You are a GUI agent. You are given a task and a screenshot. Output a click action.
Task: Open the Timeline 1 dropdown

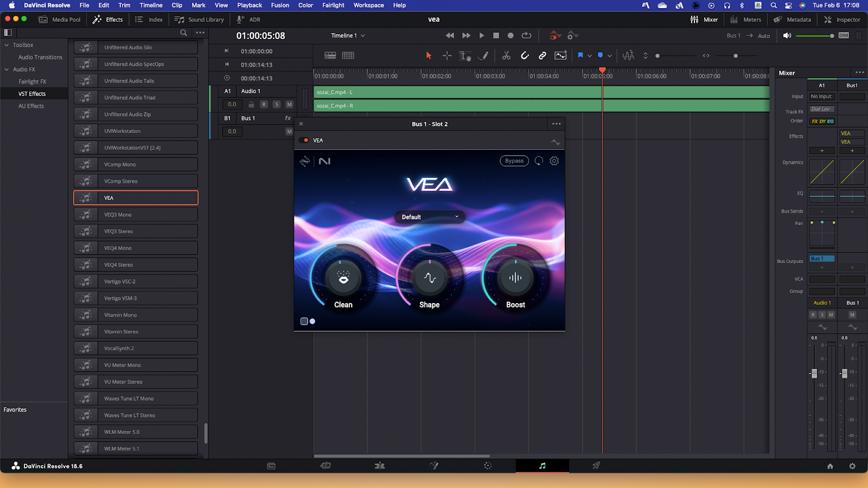click(348, 35)
